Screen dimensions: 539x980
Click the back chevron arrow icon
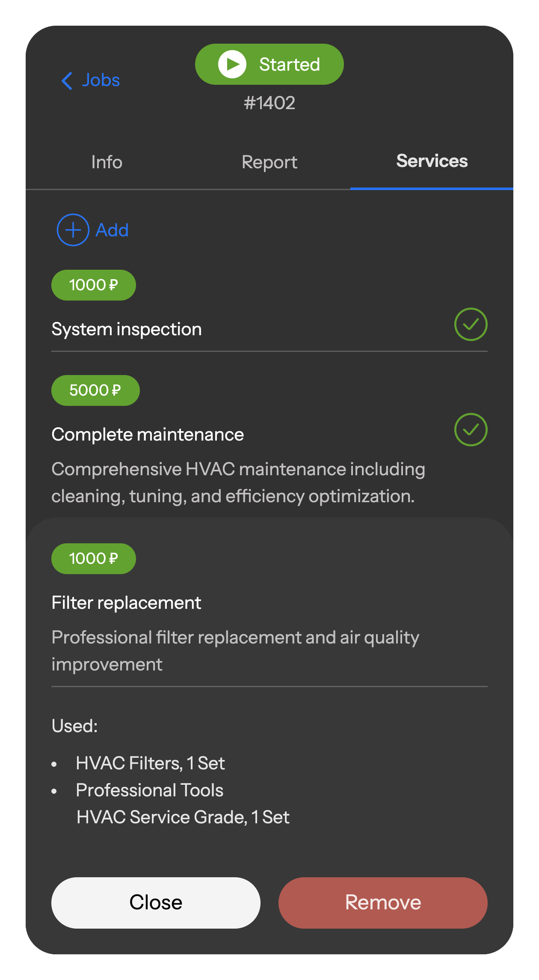click(67, 80)
